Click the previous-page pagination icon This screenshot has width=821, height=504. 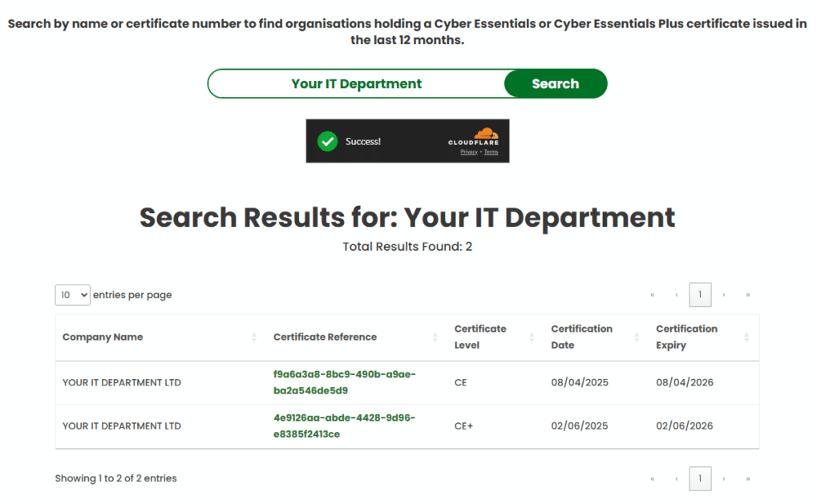pyautogui.click(x=676, y=295)
